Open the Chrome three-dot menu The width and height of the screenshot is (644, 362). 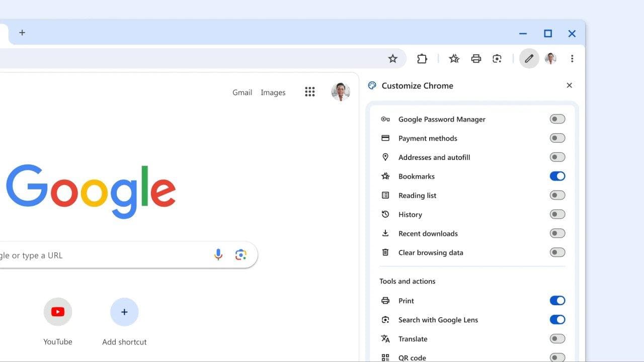[573, 58]
